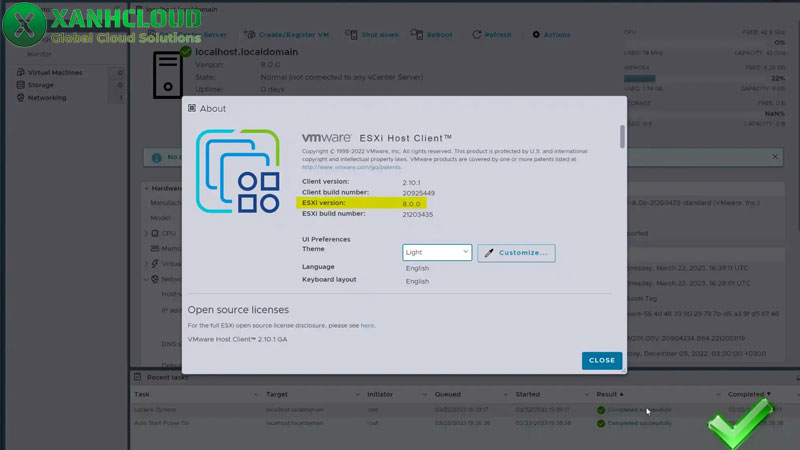Click the Reboot icon
The height and width of the screenshot is (450, 800).
coord(417,34)
